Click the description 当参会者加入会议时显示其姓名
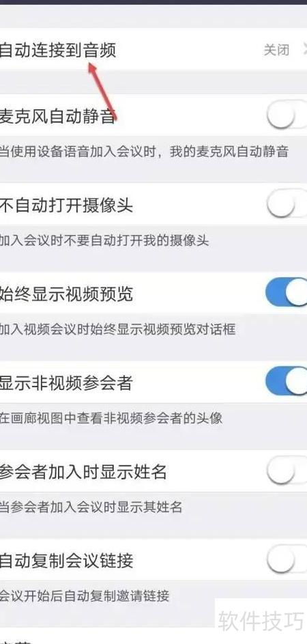 pyautogui.click(x=91, y=507)
